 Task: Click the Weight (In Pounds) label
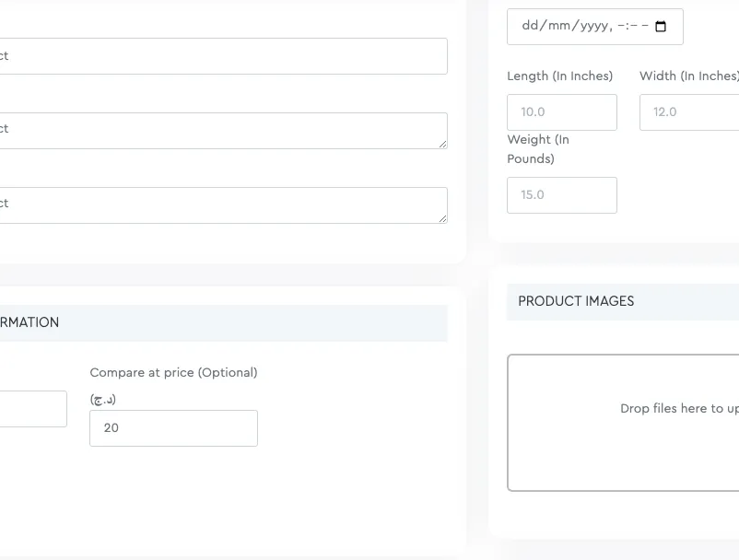(538, 149)
